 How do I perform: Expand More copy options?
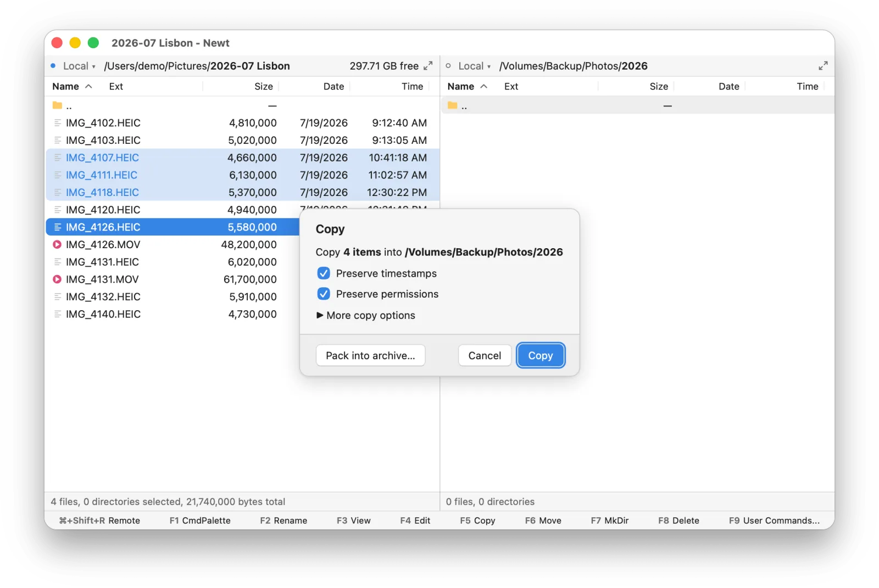(x=366, y=315)
